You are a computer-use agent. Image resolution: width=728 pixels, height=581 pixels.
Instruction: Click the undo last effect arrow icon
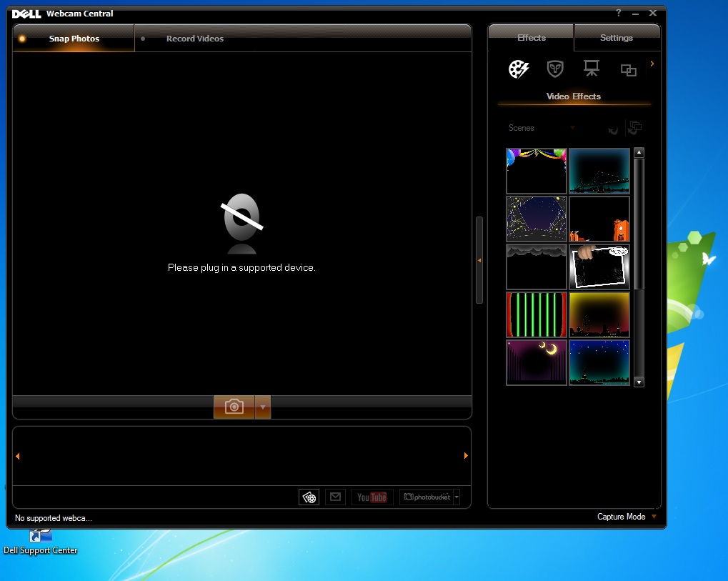tap(613, 130)
